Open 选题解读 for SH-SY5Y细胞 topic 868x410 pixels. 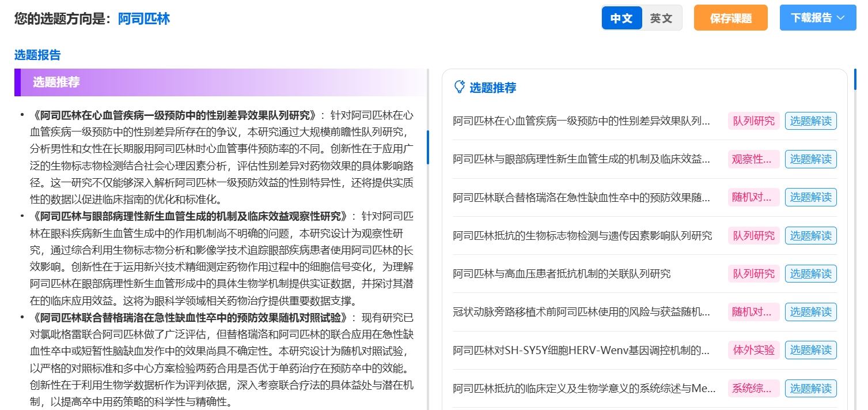tap(811, 349)
